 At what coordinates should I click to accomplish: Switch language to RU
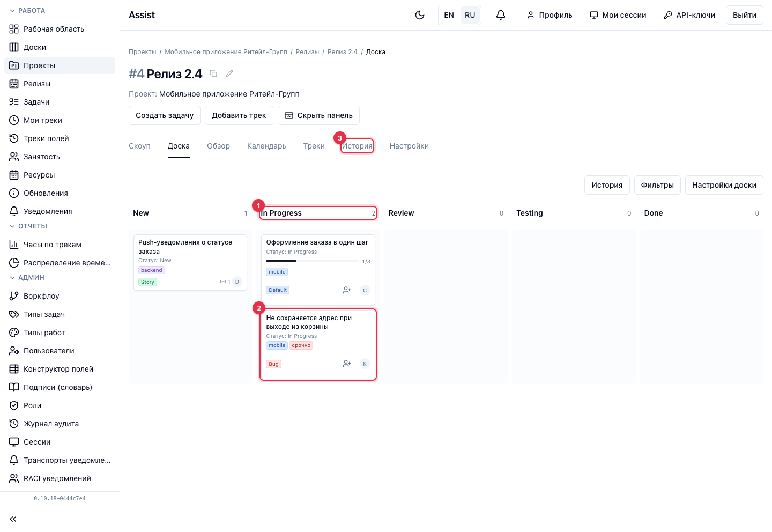[470, 15]
